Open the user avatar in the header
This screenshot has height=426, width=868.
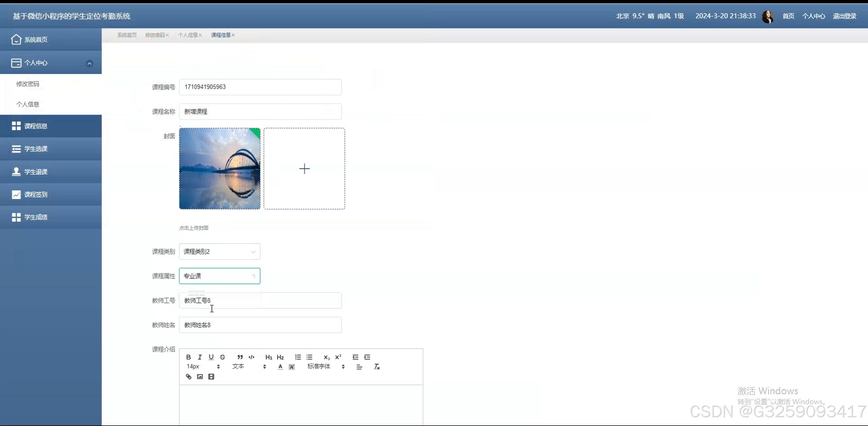768,16
